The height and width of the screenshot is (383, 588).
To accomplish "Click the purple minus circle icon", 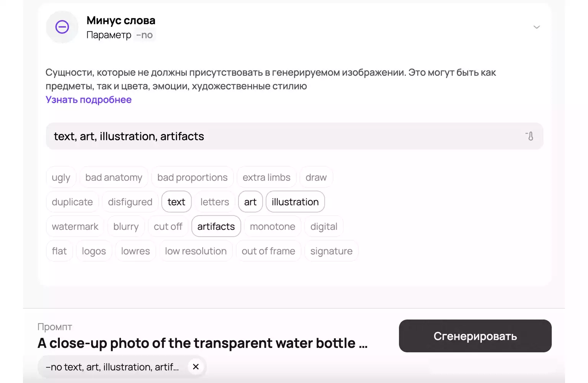I will coord(62,27).
